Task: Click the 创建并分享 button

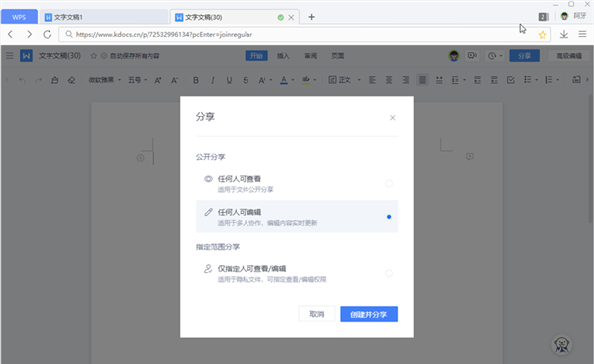Action: point(368,315)
